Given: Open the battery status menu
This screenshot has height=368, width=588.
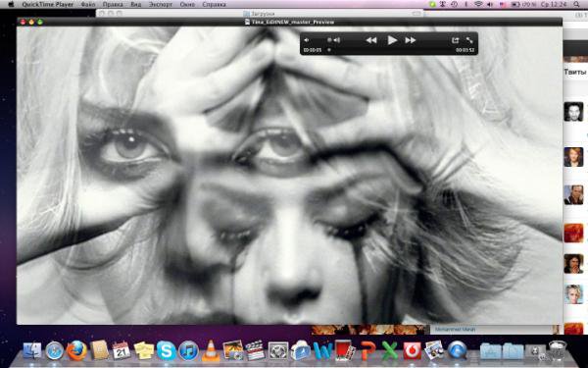Looking at the screenshot, I should [x=523, y=5].
